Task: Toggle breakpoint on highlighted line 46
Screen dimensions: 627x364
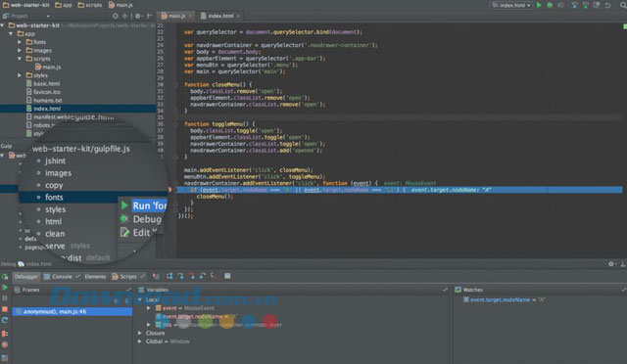Action: click(x=169, y=190)
